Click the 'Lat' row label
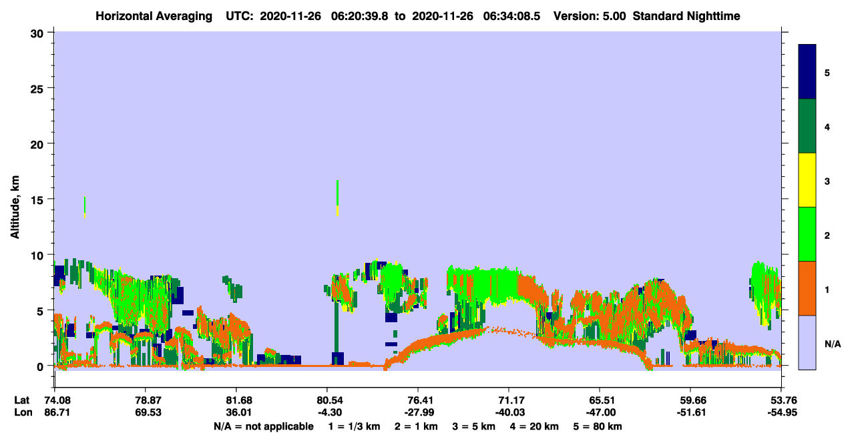The width and height of the screenshot is (868, 445). click(x=21, y=400)
